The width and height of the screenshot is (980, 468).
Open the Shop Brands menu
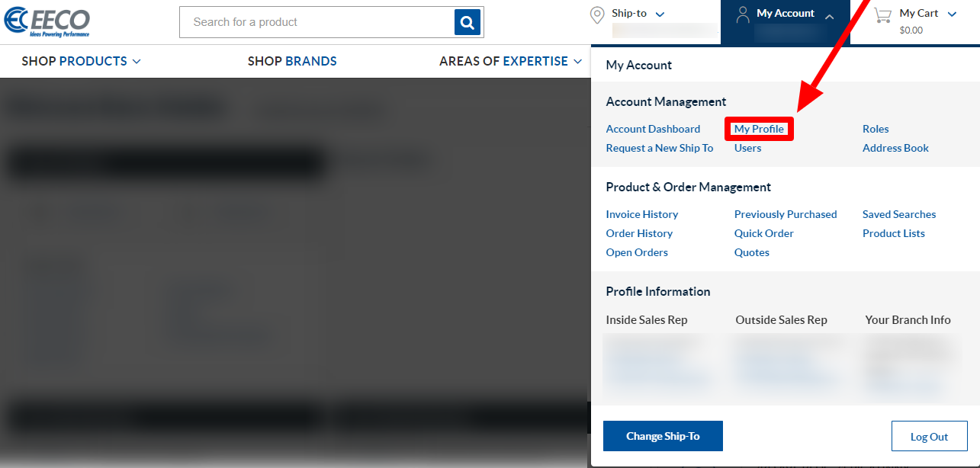[292, 61]
